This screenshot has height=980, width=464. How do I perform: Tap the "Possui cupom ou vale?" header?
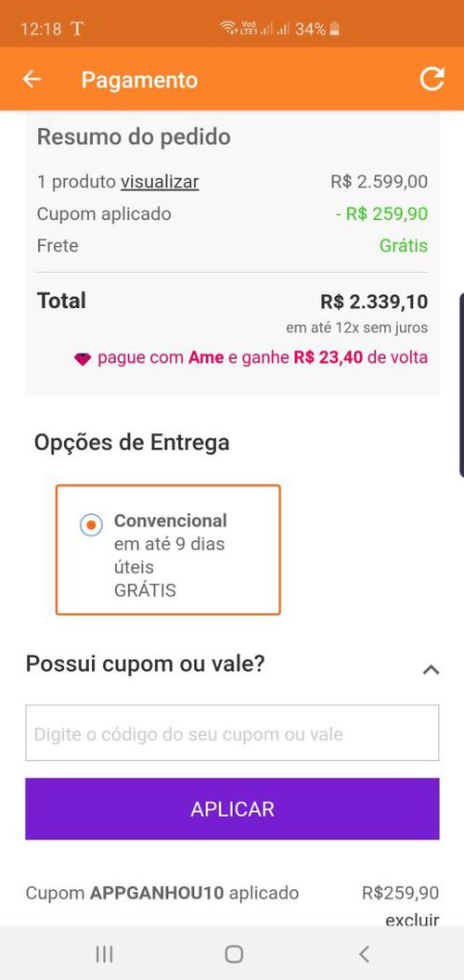tap(145, 664)
